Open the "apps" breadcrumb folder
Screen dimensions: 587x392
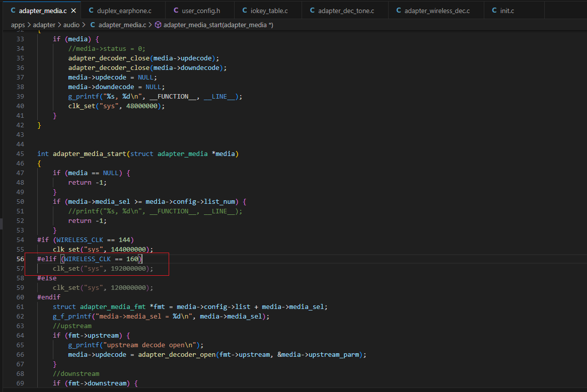pyautogui.click(x=18, y=25)
